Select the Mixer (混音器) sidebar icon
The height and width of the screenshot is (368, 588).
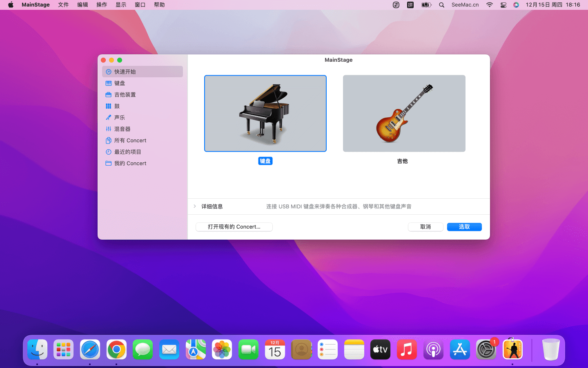109,129
